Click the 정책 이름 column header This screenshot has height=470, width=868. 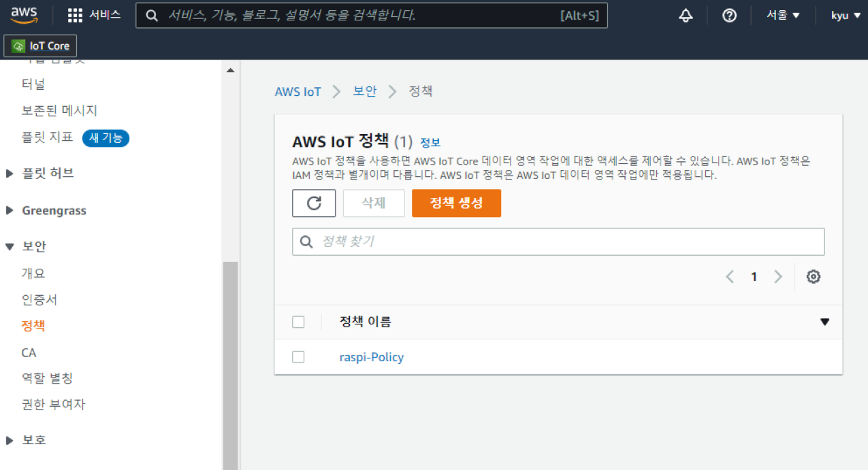[365, 322]
